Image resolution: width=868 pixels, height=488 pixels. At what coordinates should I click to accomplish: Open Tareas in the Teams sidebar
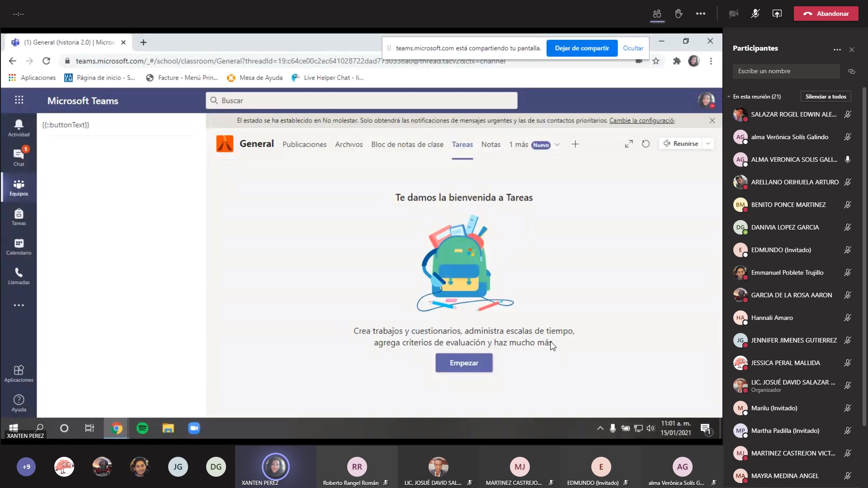(19, 217)
